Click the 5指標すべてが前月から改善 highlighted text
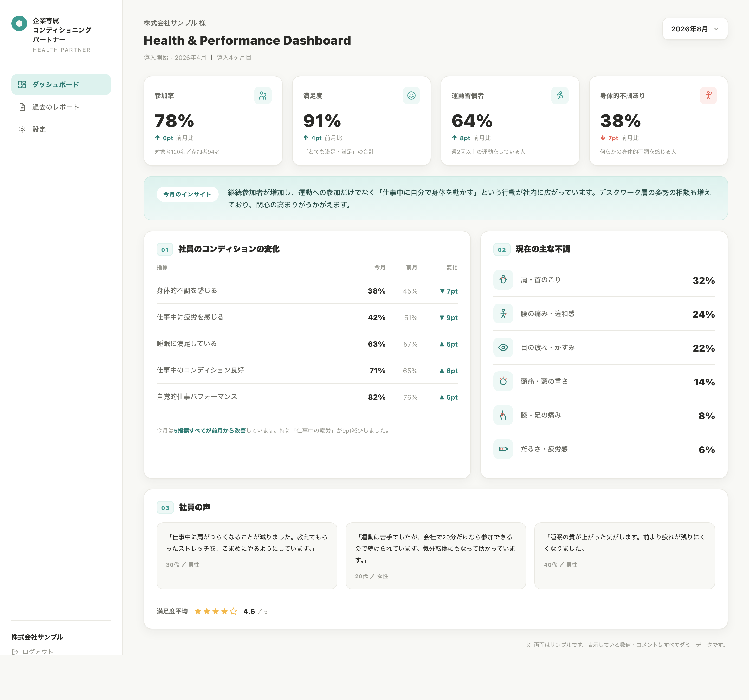Image resolution: width=749 pixels, height=700 pixels. point(209,430)
